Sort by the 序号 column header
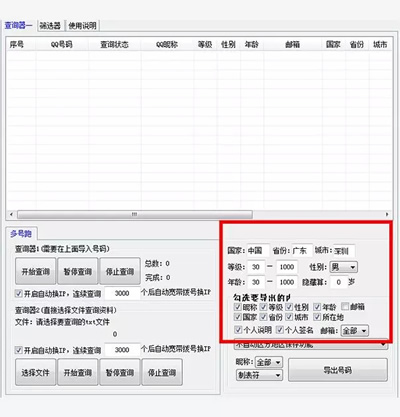Viewport: 400px width, 417px height. click(21, 44)
